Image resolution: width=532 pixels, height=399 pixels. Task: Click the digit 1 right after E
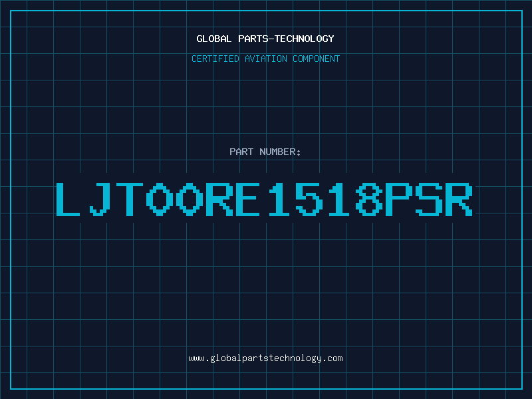[x=279, y=199]
